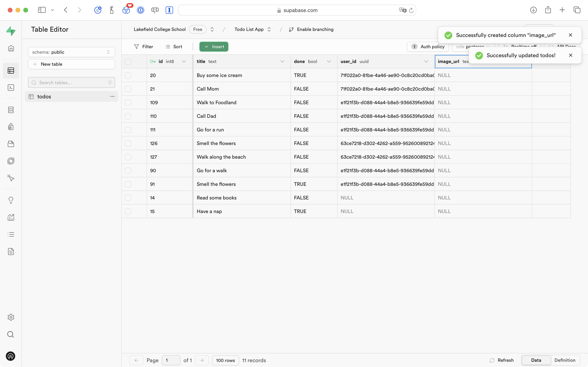Viewport: 588px width, 367px height.
Task: Click the green Insert button
Action: [x=214, y=47]
